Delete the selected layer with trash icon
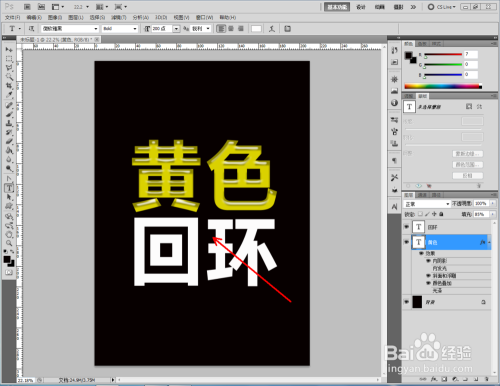The height and width of the screenshot is (386, 500). click(487, 379)
